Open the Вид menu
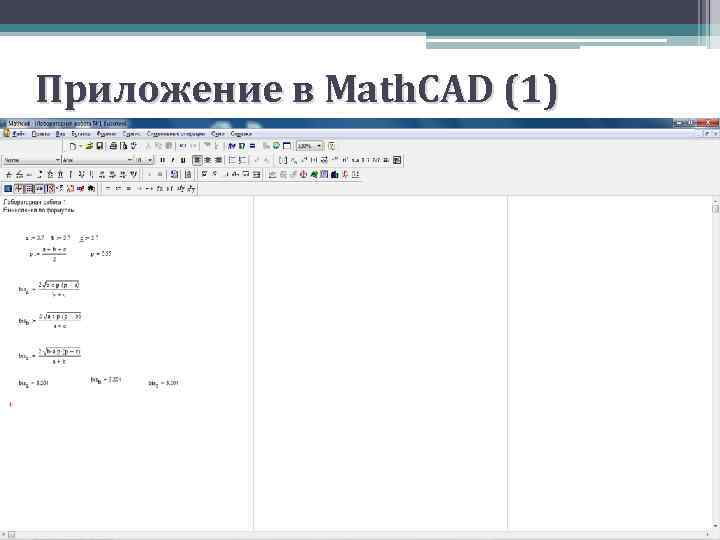Viewport: 720px width, 540px height. pyautogui.click(x=60, y=134)
